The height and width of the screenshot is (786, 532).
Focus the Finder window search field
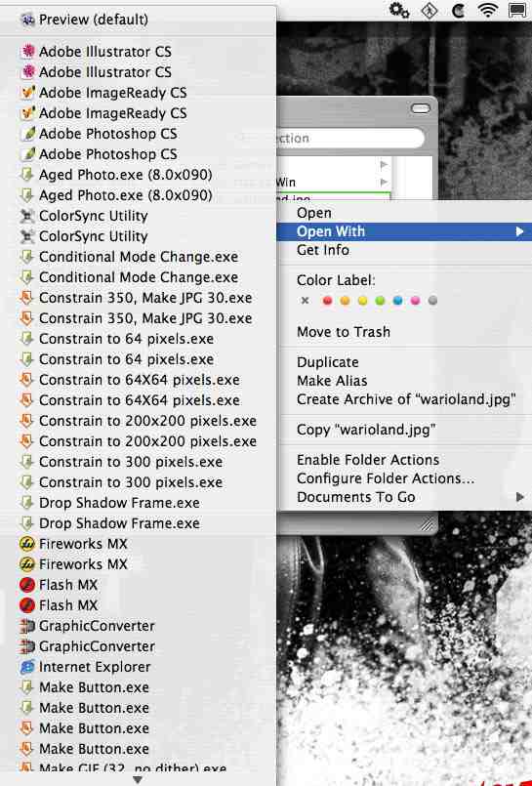pos(350,139)
